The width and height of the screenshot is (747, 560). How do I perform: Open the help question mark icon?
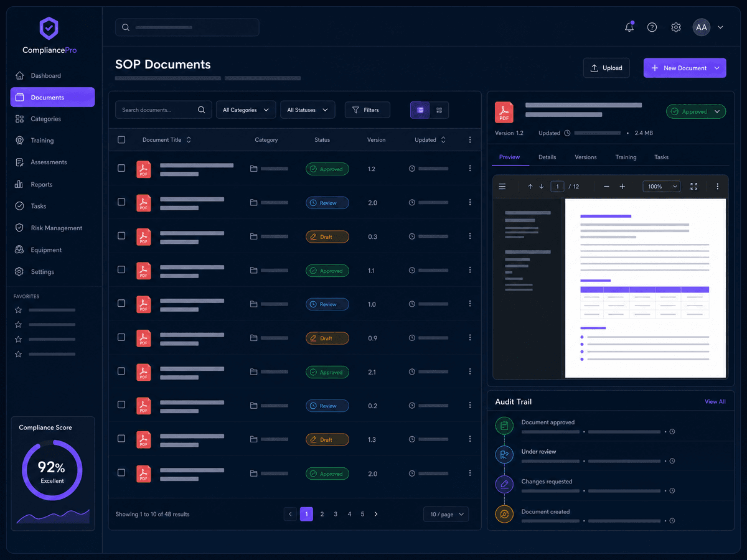point(652,27)
